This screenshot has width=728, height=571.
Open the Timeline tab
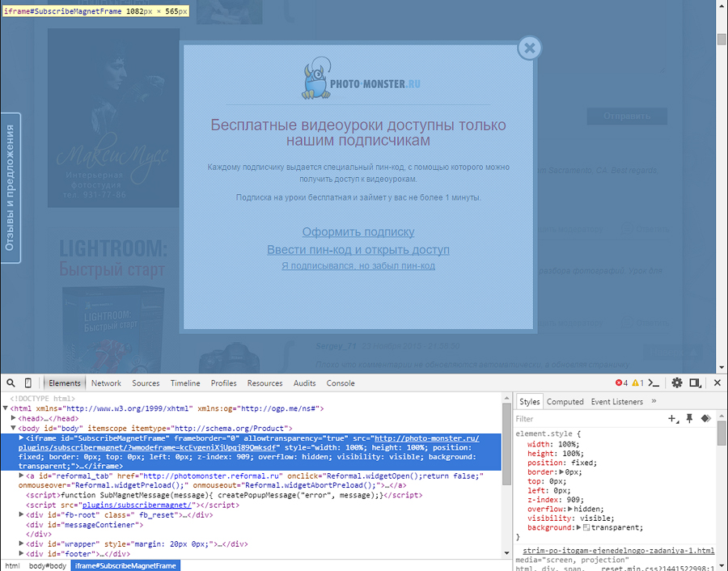pyautogui.click(x=184, y=383)
